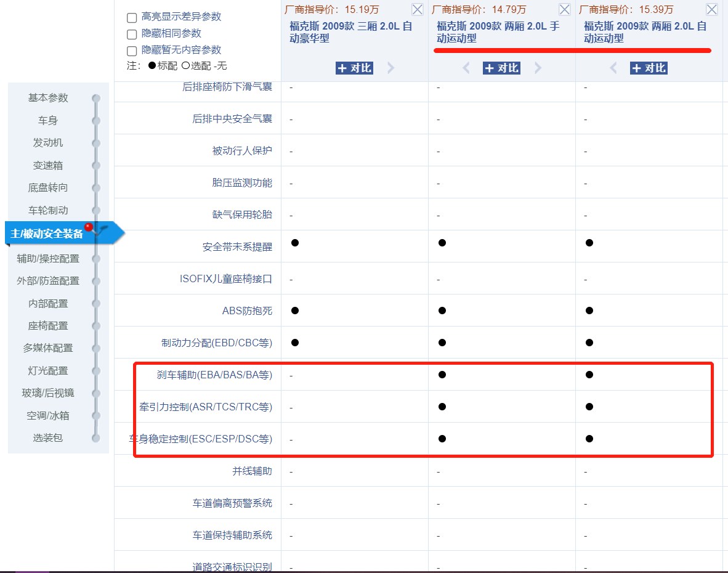The height and width of the screenshot is (573, 728).
Task: Check 高亮显示差异参数 option
Action: click(131, 18)
